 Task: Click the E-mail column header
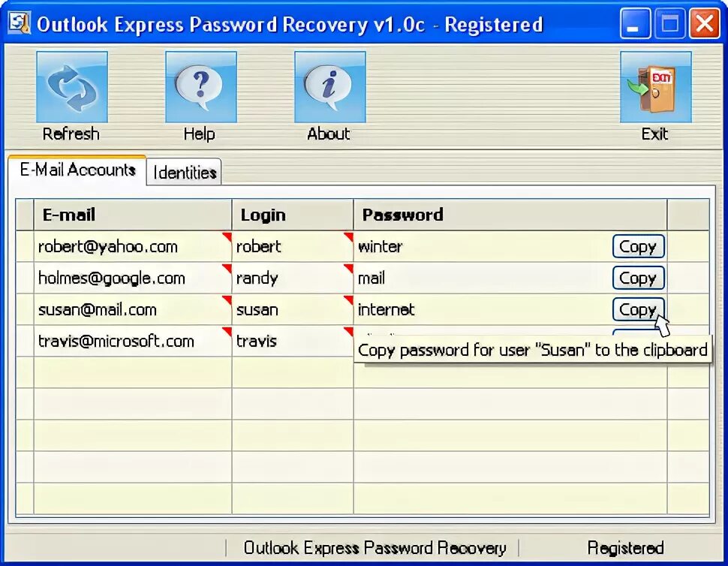pyautogui.click(x=133, y=215)
